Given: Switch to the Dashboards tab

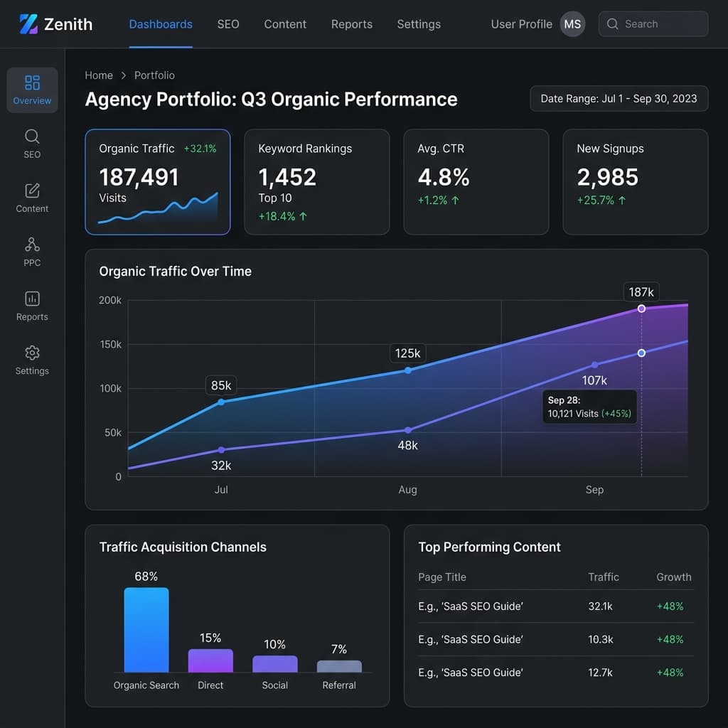Looking at the screenshot, I should [x=161, y=24].
